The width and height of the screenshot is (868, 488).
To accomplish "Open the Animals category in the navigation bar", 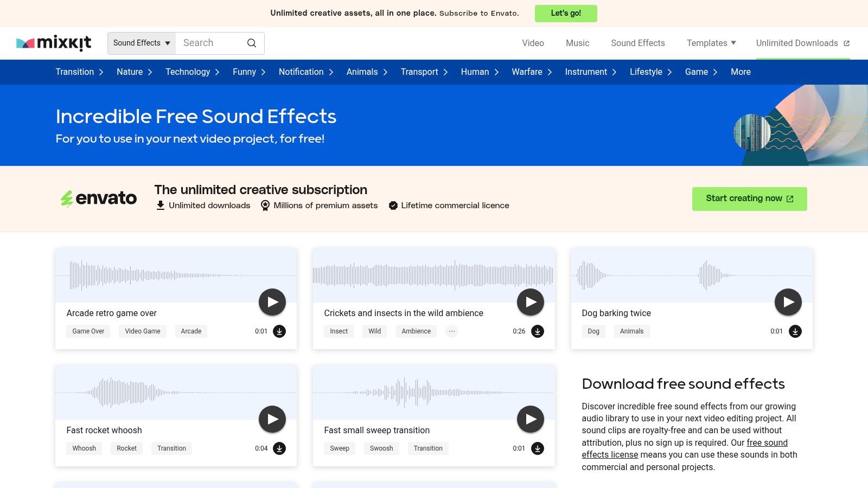I will (362, 72).
